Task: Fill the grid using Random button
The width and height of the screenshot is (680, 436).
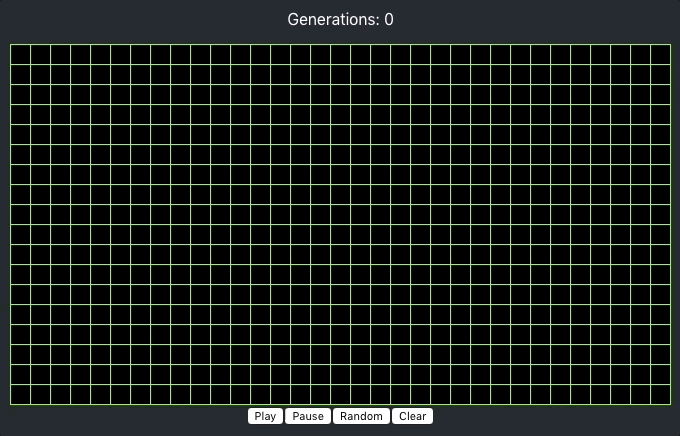Action: [361, 416]
